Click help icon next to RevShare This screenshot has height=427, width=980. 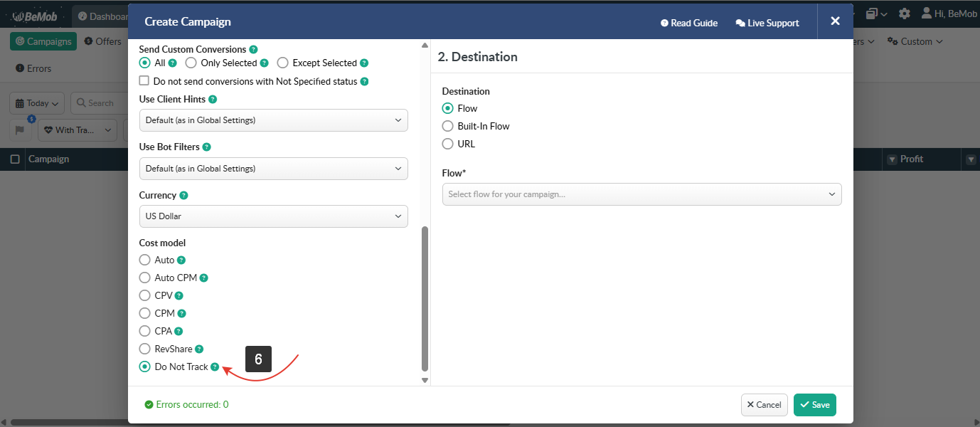[199, 349]
